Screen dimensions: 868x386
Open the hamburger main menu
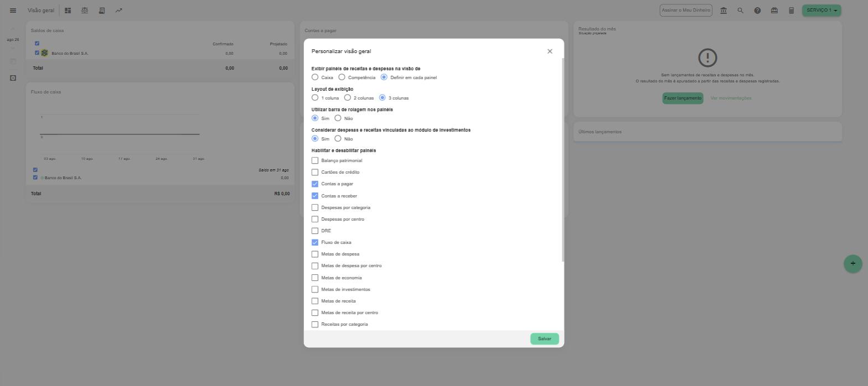(x=13, y=11)
